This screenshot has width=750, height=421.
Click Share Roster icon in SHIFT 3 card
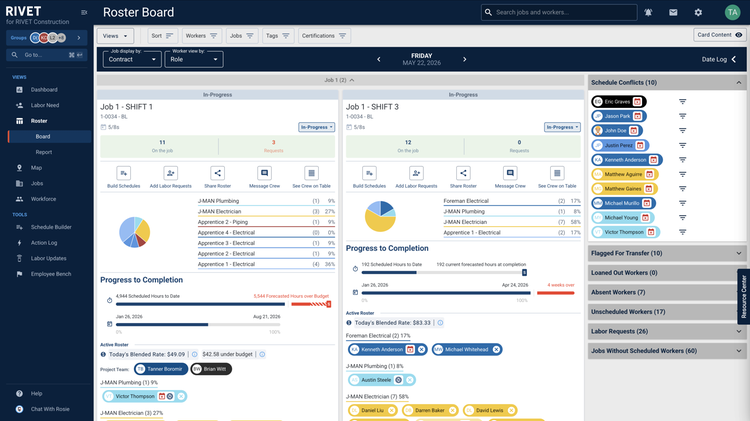[x=463, y=173]
